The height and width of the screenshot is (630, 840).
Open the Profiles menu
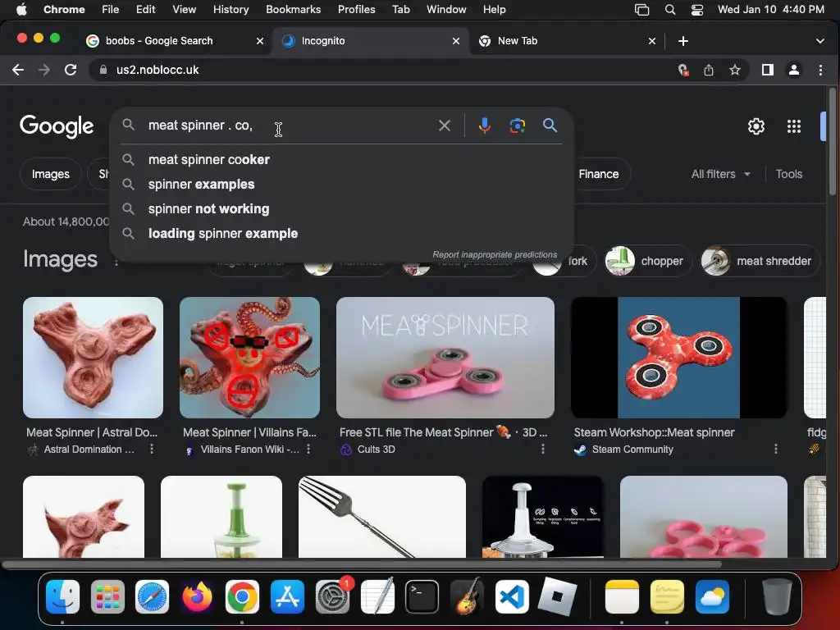pyautogui.click(x=356, y=10)
